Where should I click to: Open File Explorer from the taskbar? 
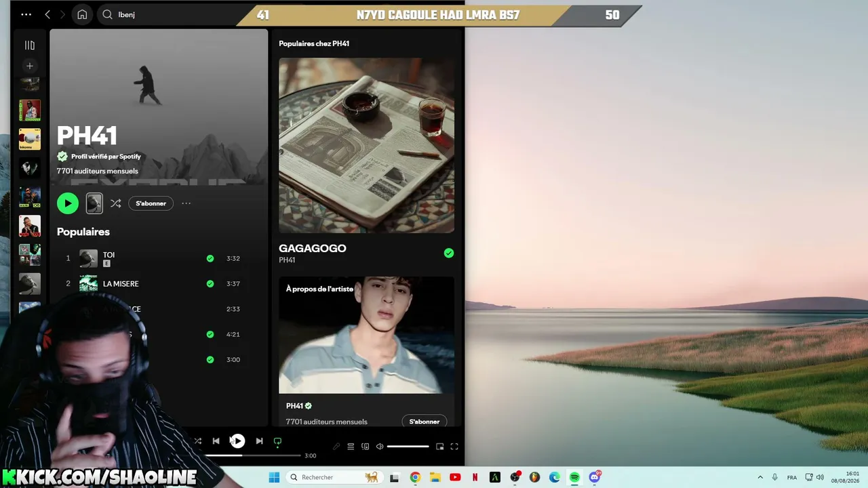(x=435, y=477)
